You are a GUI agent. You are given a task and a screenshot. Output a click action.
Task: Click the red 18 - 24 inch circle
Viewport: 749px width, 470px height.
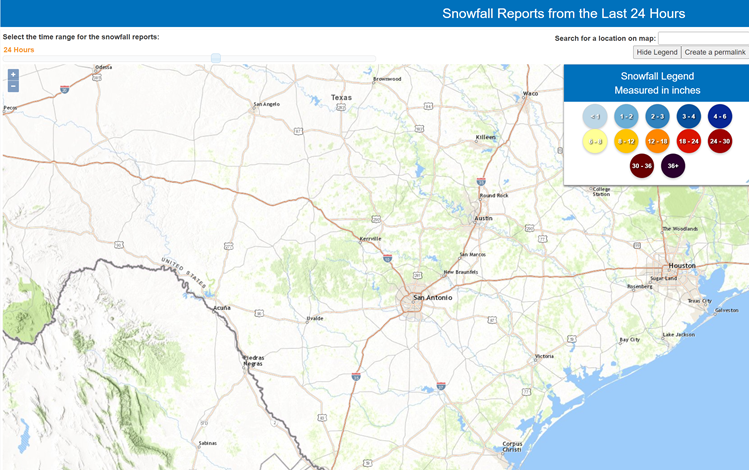[689, 142]
